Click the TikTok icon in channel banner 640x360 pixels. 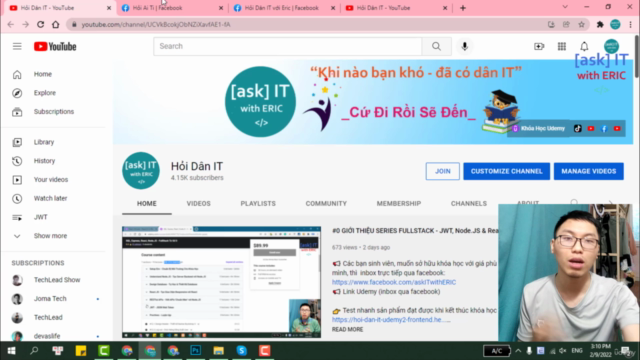pyautogui.click(x=578, y=129)
